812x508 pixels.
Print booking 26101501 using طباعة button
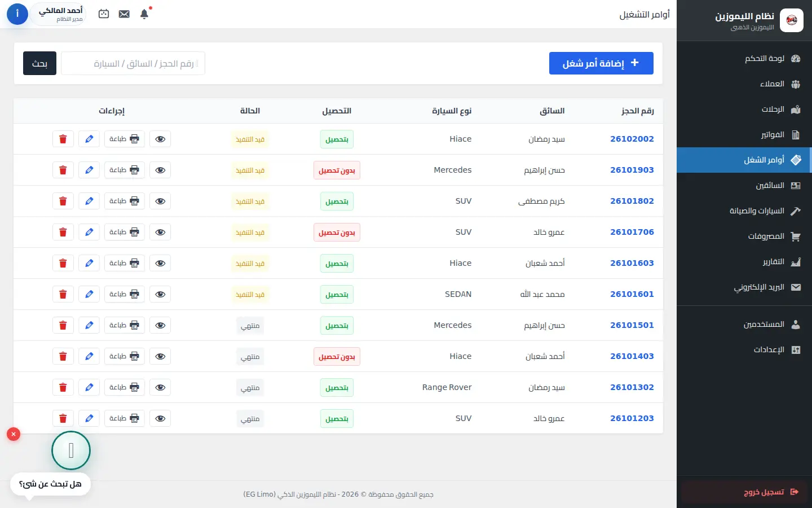click(x=125, y=325)
